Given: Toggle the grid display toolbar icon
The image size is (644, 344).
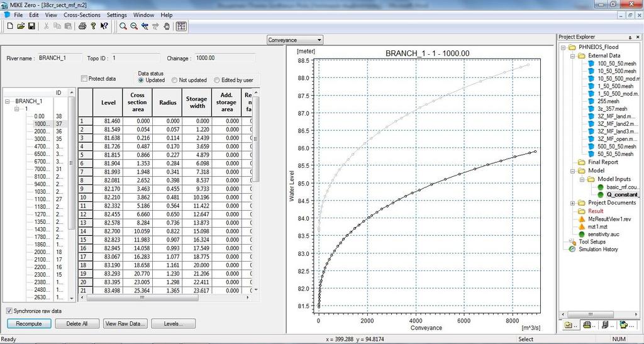Looking at the screenshot, I should click(181, 26).
